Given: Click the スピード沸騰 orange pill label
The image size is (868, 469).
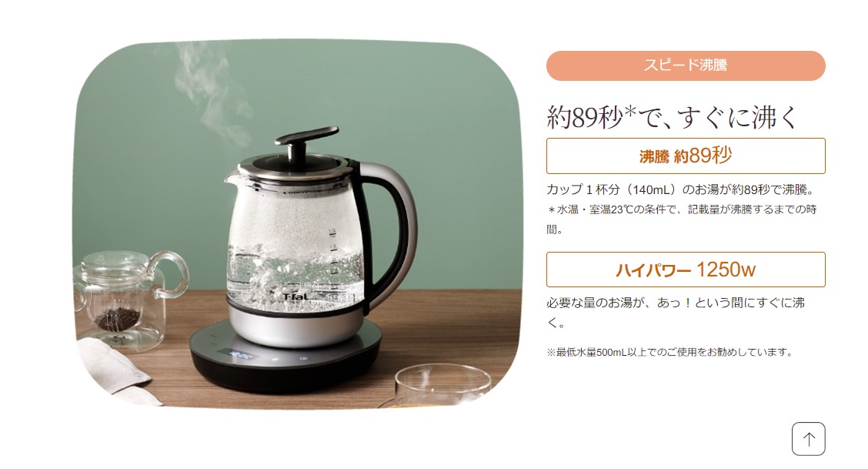Looking at the screenshot, I should (x=686, y=65).
